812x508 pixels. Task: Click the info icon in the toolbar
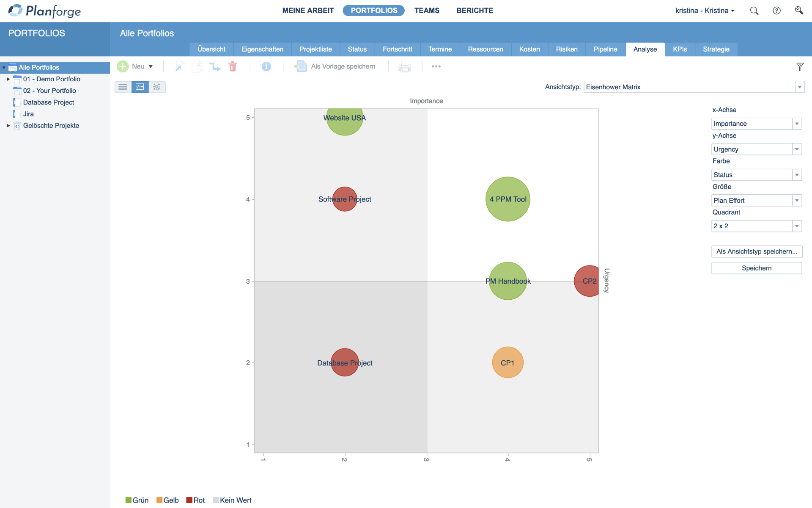pyautogui.click(x=266, y=66)
